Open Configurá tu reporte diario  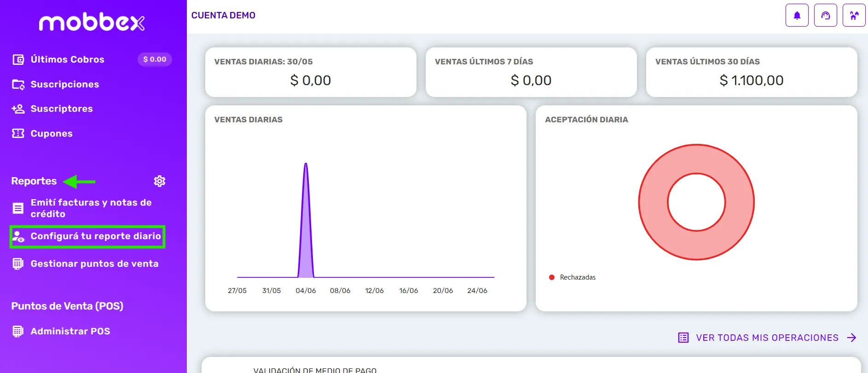click(x=96, y=236)
